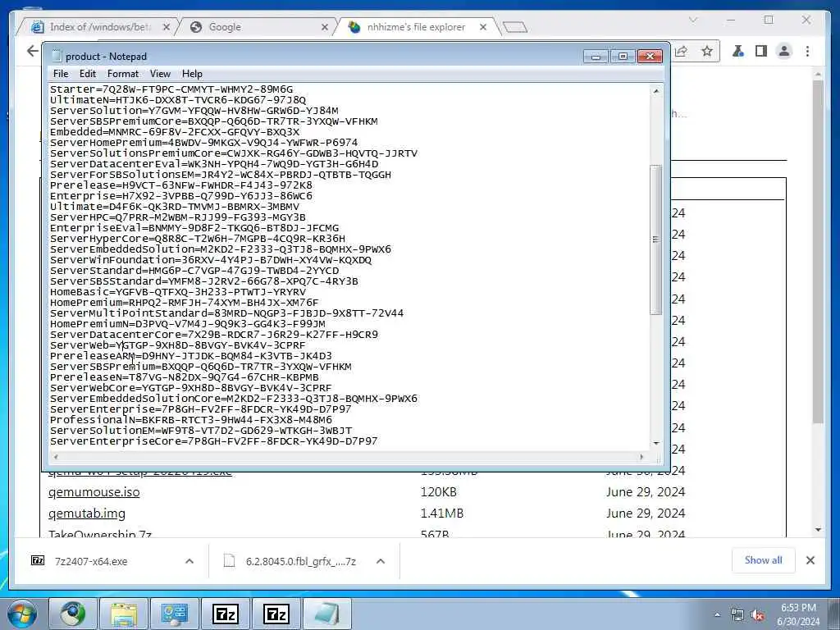Click Notepad horizontal scrollbar right arrow
Screen dimensions: 840x630
click(x=641, y=457)
